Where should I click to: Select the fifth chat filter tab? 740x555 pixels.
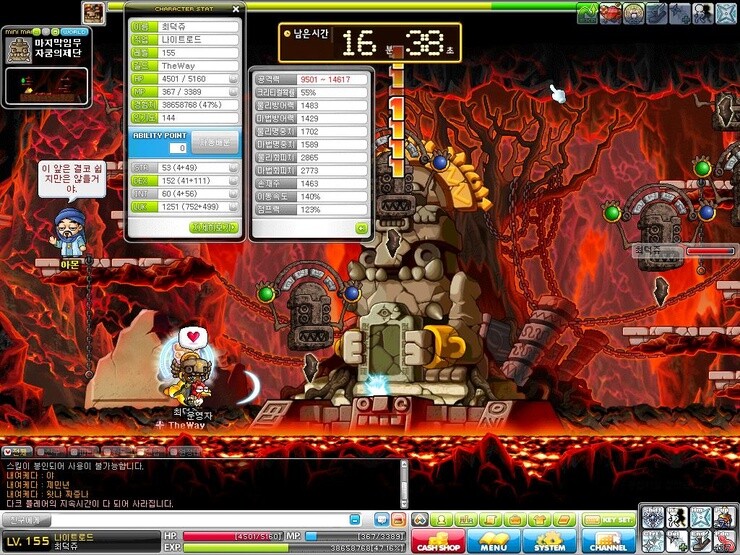pyautogui.click(x=150, y=452)
